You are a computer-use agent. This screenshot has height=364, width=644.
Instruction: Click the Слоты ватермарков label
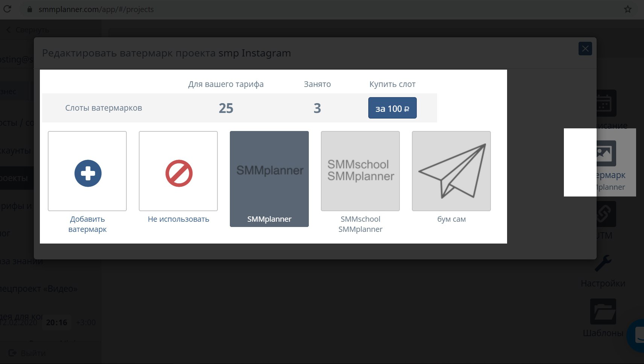[103, 108]
